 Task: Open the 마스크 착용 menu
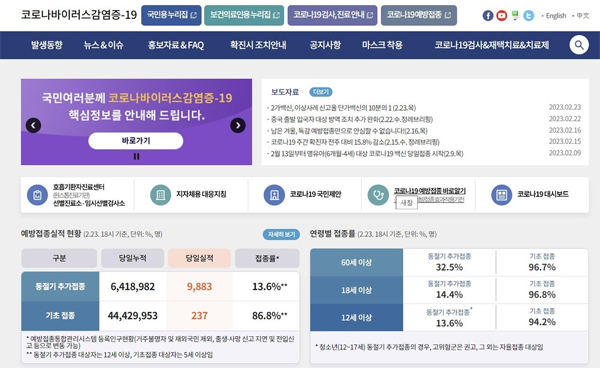[x=382, y=45]
